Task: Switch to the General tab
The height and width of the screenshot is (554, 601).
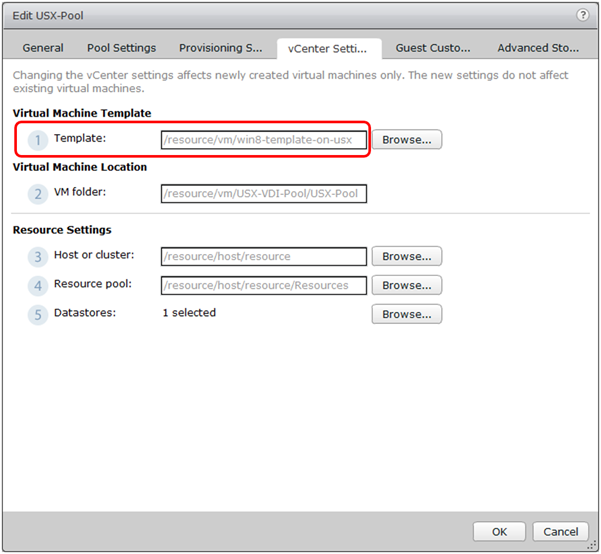Action: pos(43,48)
